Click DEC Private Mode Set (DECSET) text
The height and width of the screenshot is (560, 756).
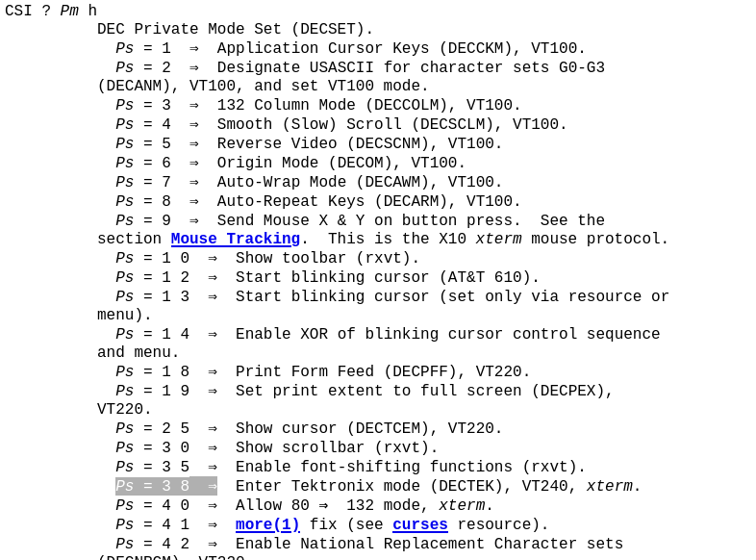[x=235, y=30]
